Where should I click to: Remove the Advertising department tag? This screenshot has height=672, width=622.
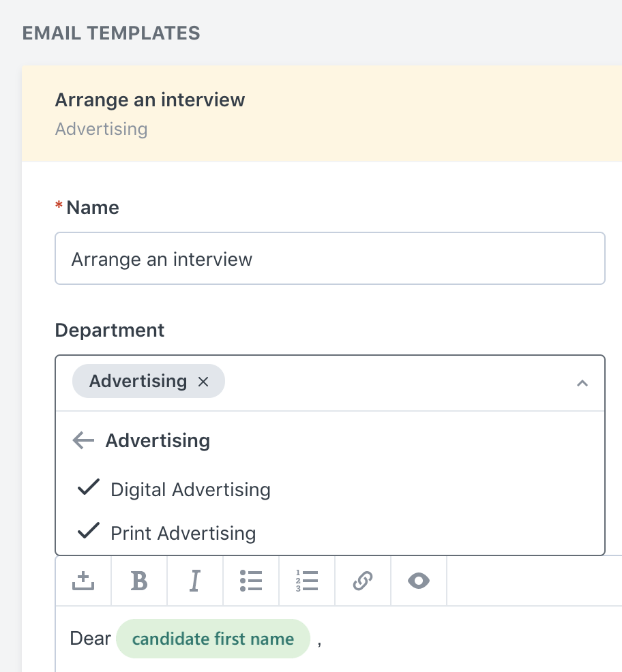[203, 382]
